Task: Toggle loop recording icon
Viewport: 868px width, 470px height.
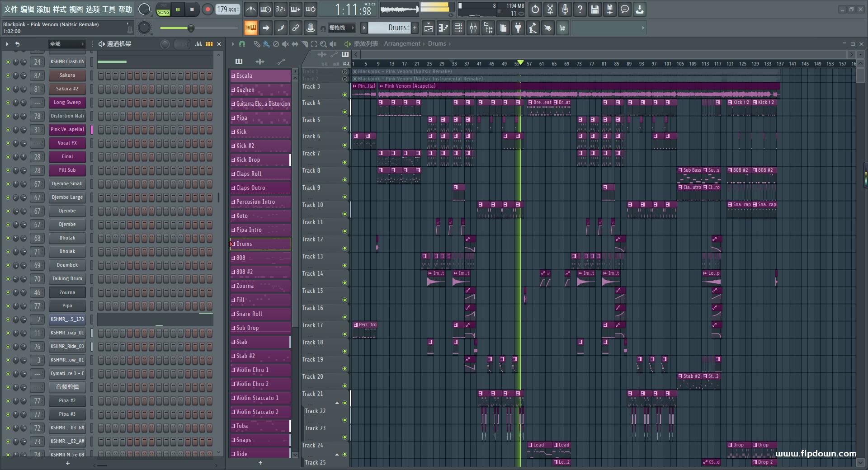Action: pyautogui.click(x=311, y=9)
